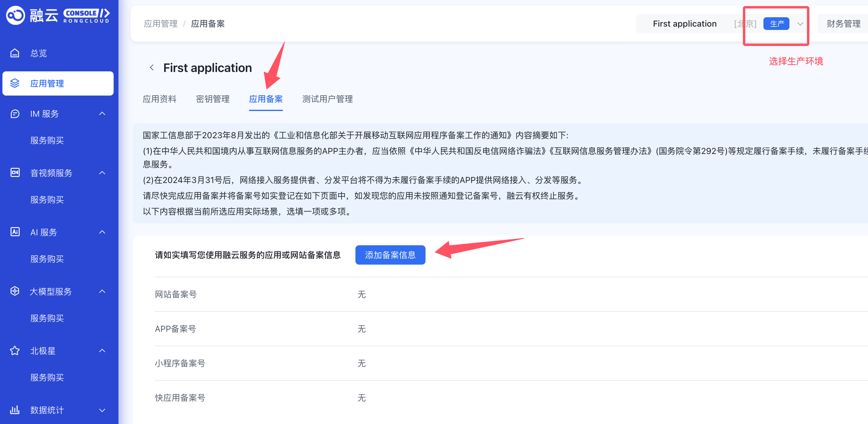This screenshot has width=868, height=424.
Task: Switch to the 测试用户管理 tab
Action: (x=328, y=99)
